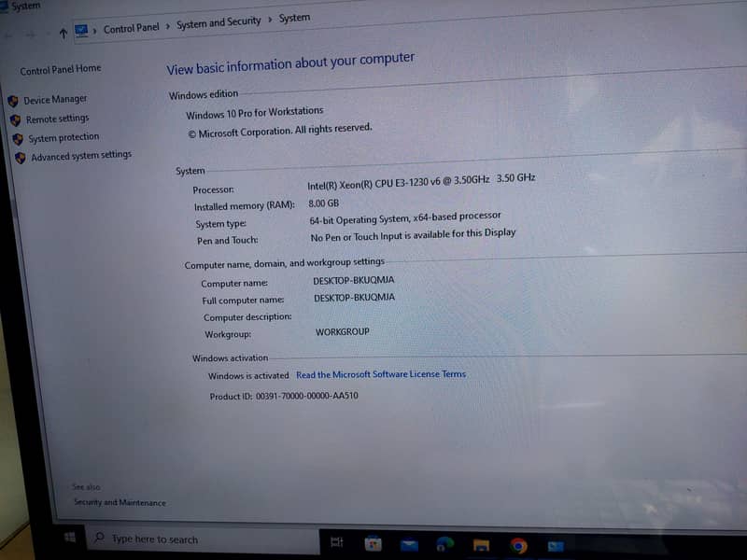Open Mail app from taskbar
Screen dimensions: 747x560
(x=409, y=544)
